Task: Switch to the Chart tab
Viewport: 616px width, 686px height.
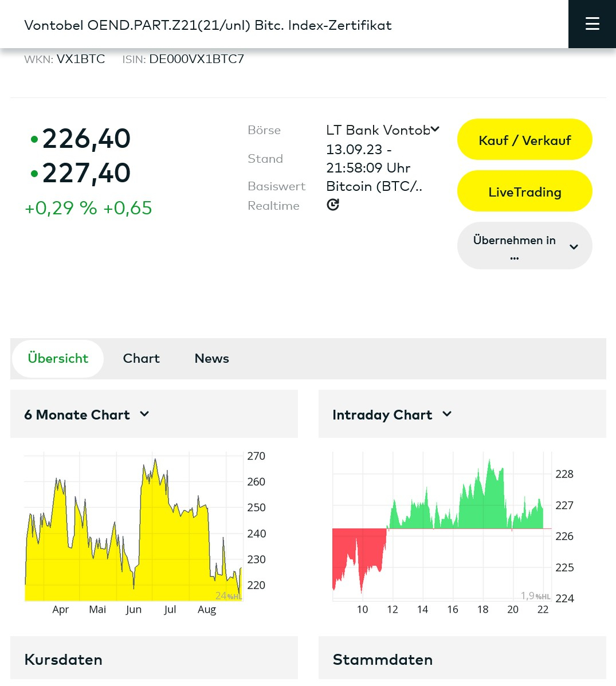Action: 142,358
